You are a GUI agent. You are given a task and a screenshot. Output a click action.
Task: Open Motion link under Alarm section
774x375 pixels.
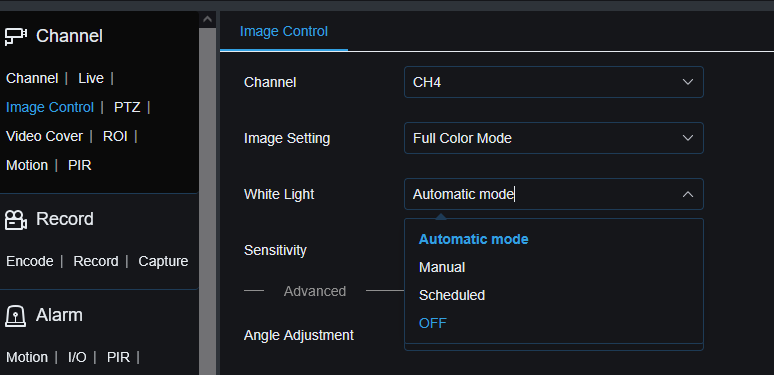[x=27, y=357]
